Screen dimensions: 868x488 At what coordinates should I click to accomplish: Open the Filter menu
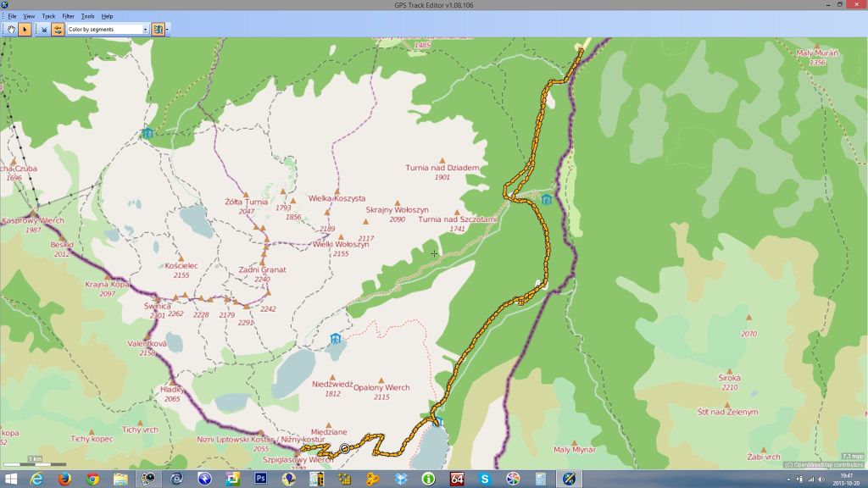tap(68, 16)
